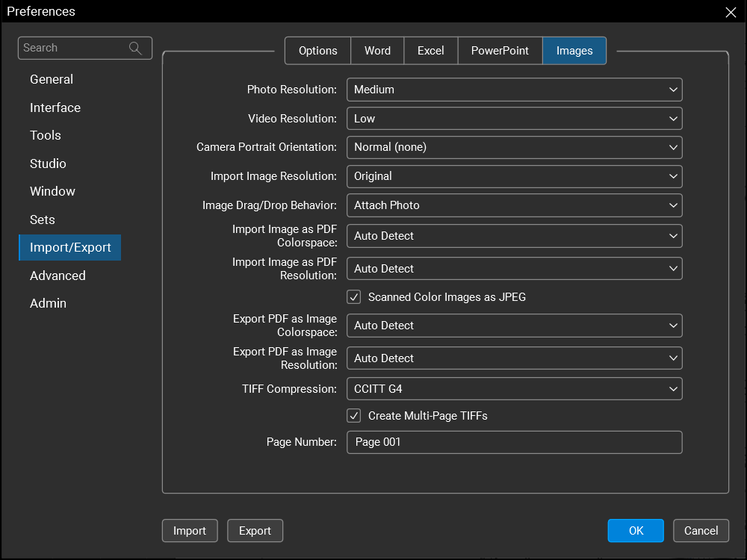
Task: Click the Page Number input field
Action: [514, 442]
